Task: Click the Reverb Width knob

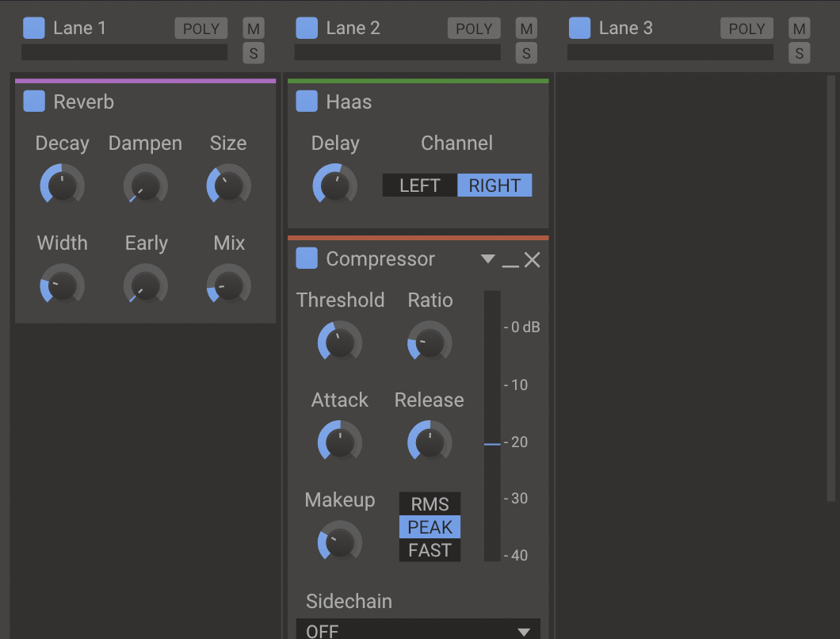Action: coord(62,285)
